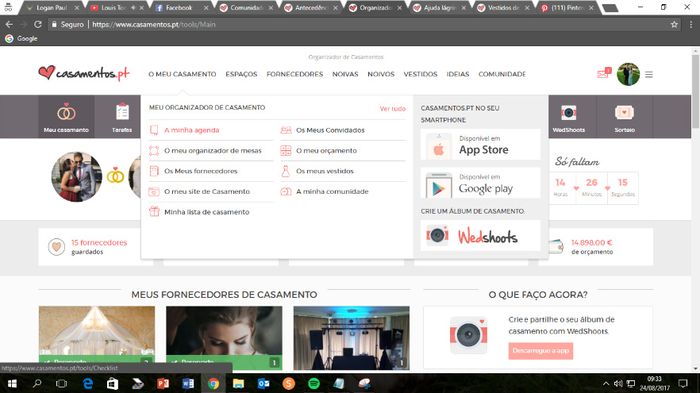The height and width of the screenshot is (393, 700).
Task: Open the App Store download badge
Action: (480, 145)
